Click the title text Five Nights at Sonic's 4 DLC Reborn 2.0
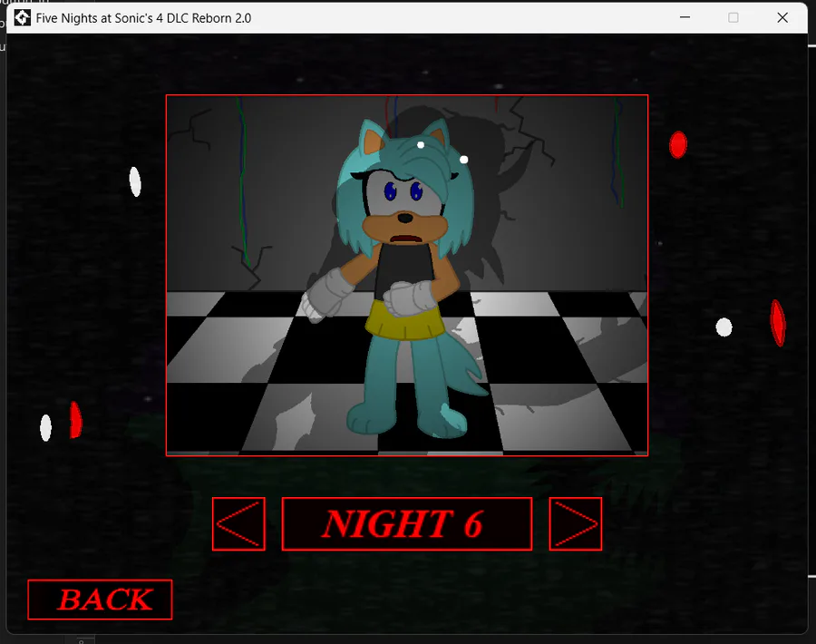The width and height of the screenshot is (816, 644). [143, 18]
